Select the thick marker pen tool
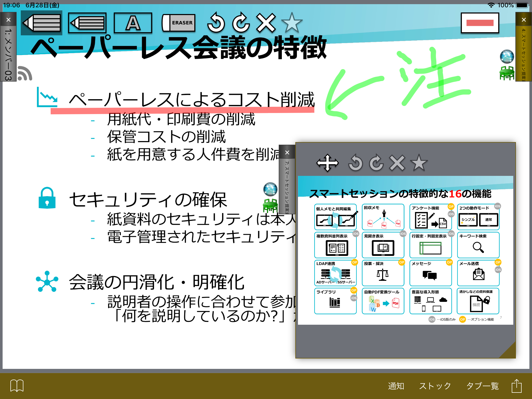This screenshot has width=532, height=399. [x=42, y=23]
